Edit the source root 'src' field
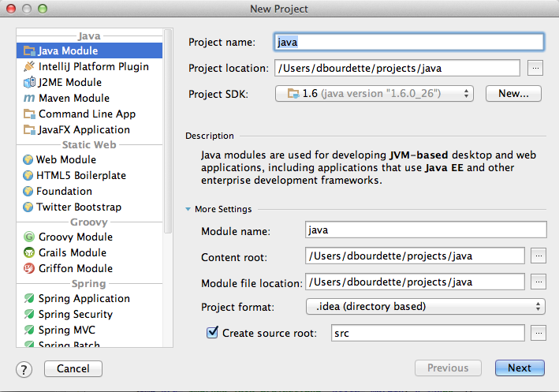 (428, 333)
